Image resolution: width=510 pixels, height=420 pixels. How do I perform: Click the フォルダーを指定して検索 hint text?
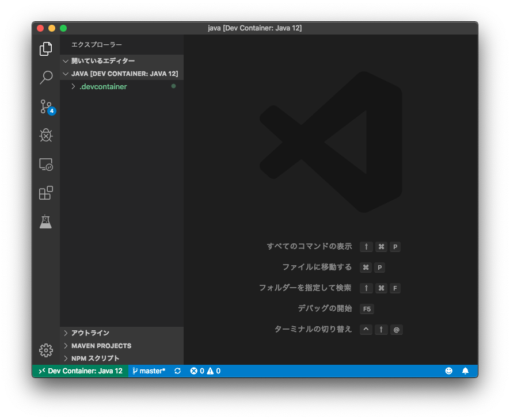point(305,288)
